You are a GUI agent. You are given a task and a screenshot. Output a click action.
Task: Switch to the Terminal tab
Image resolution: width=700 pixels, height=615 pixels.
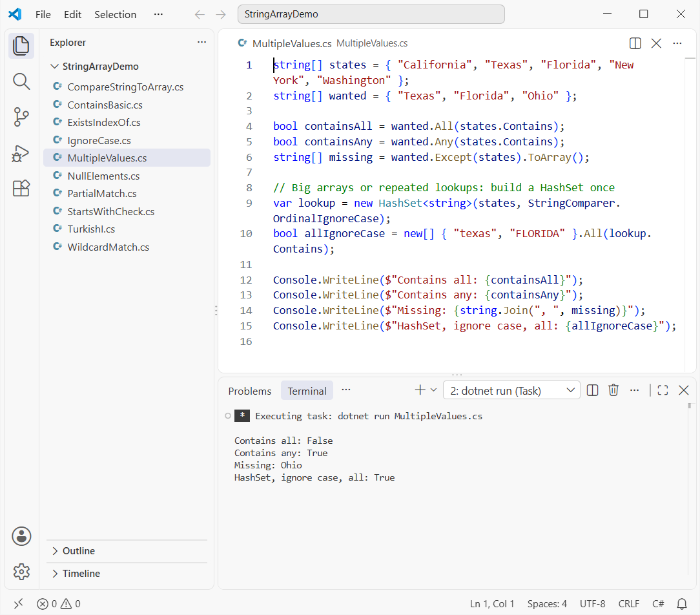307,391
